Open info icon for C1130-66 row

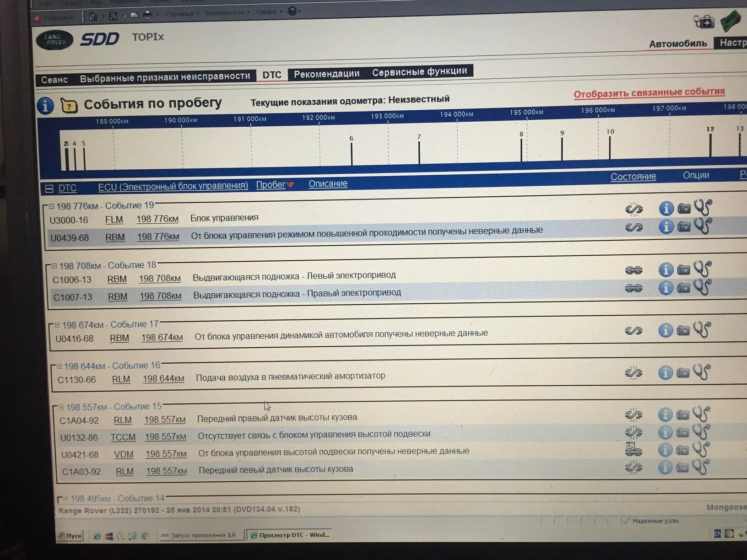(x=665, y=373)
